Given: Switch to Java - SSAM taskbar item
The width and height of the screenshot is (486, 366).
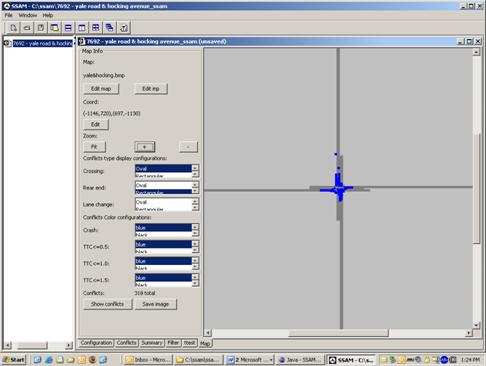Looking at the screenshot, I should (300, 360).
